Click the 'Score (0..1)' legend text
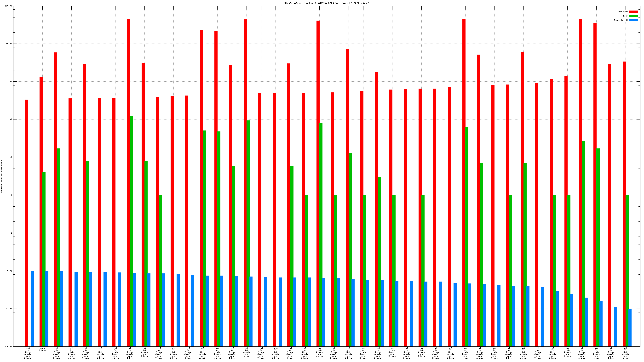Viewport: 644px width, 362px height. pyautogui.click(x=621, y=20)
